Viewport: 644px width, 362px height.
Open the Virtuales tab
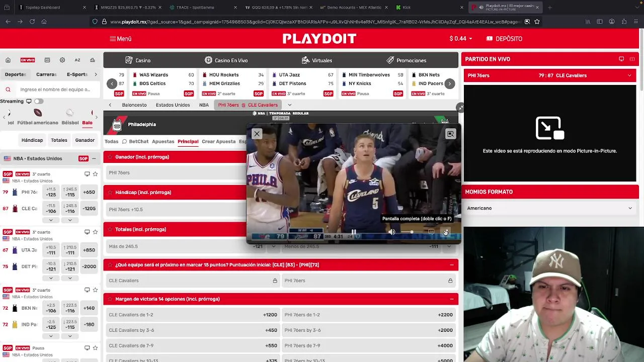[317, 60]
